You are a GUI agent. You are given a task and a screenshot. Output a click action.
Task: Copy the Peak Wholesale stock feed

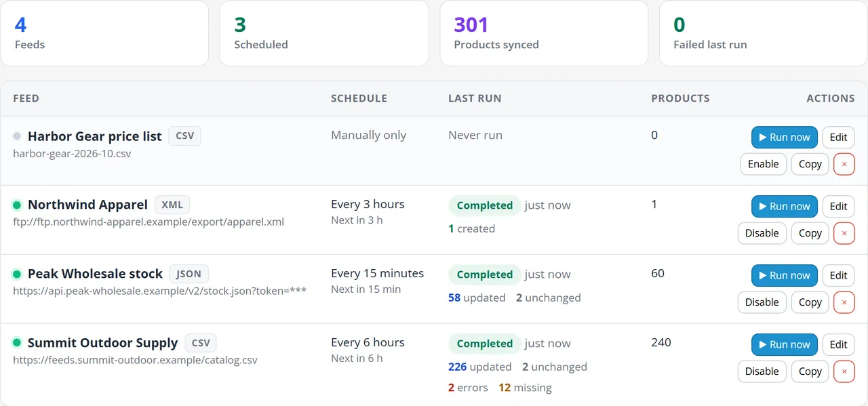click(x=810, y=302)
